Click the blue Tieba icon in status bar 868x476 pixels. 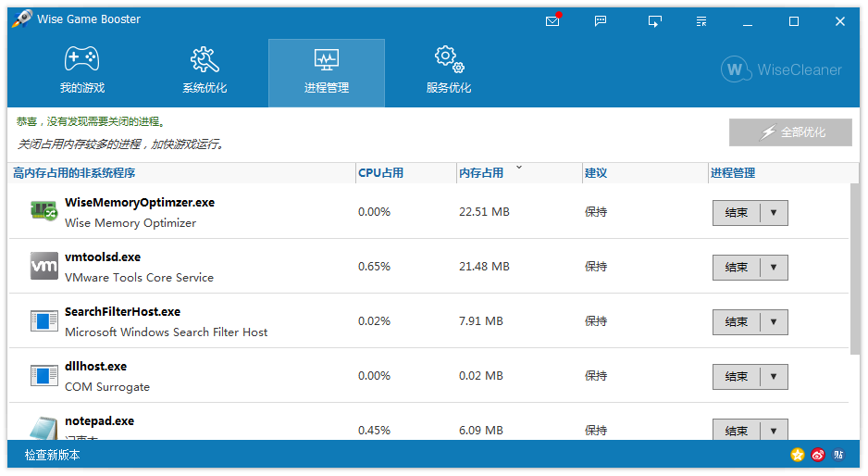838,455
